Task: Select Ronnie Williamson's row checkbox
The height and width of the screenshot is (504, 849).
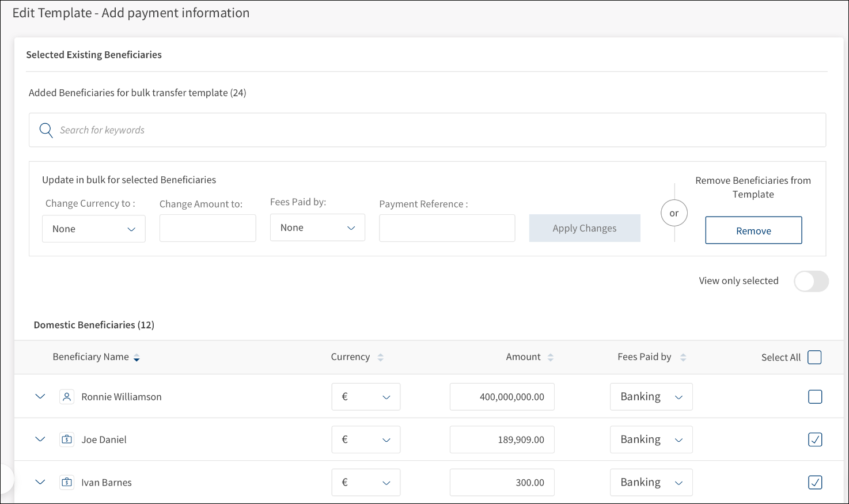Action: click(x=814, y=397)
